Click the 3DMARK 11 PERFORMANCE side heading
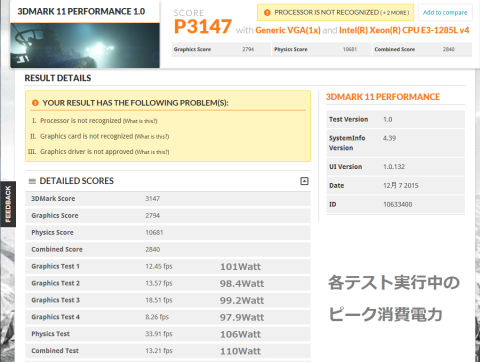This screenshot has height=362, width=480. [383, 97]
